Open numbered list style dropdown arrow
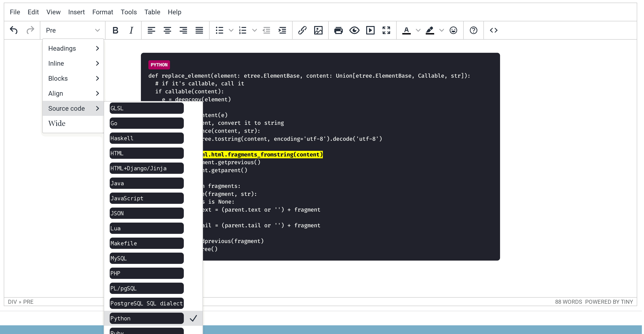 (255, 30)
